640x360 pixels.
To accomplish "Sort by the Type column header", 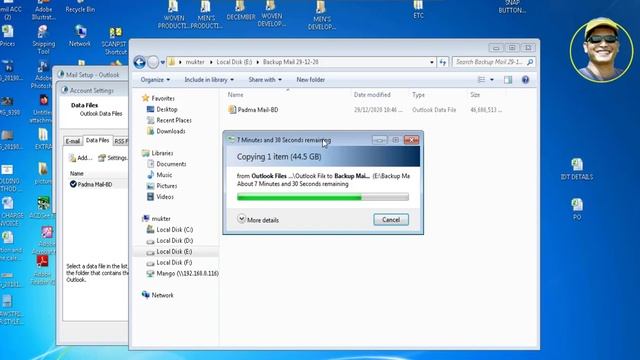I will (418, 95).
